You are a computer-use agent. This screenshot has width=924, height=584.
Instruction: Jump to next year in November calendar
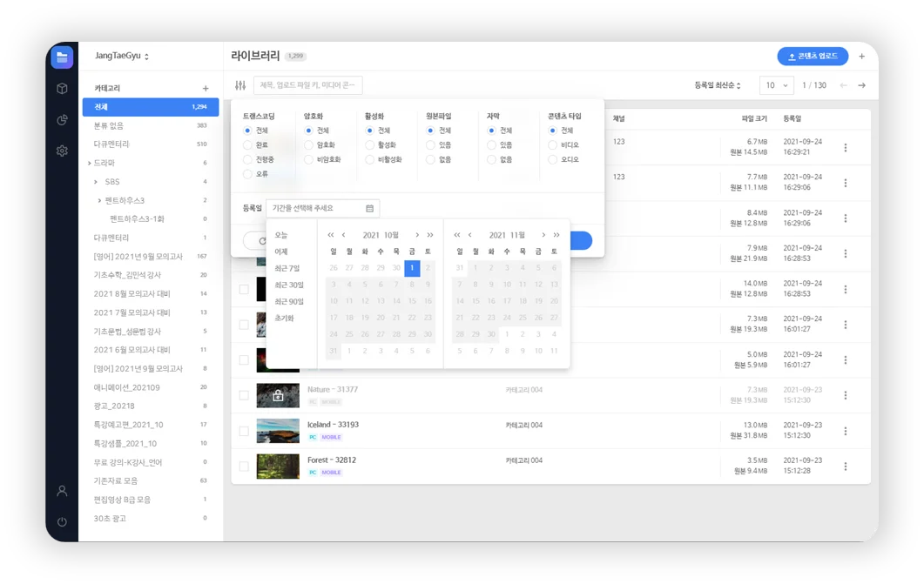[556, 235]
